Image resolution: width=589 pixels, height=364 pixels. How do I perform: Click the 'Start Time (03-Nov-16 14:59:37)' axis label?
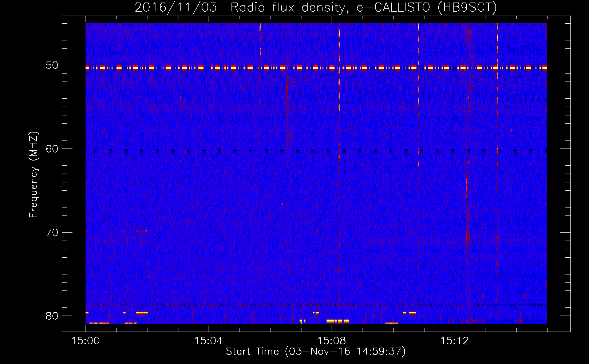316,352
